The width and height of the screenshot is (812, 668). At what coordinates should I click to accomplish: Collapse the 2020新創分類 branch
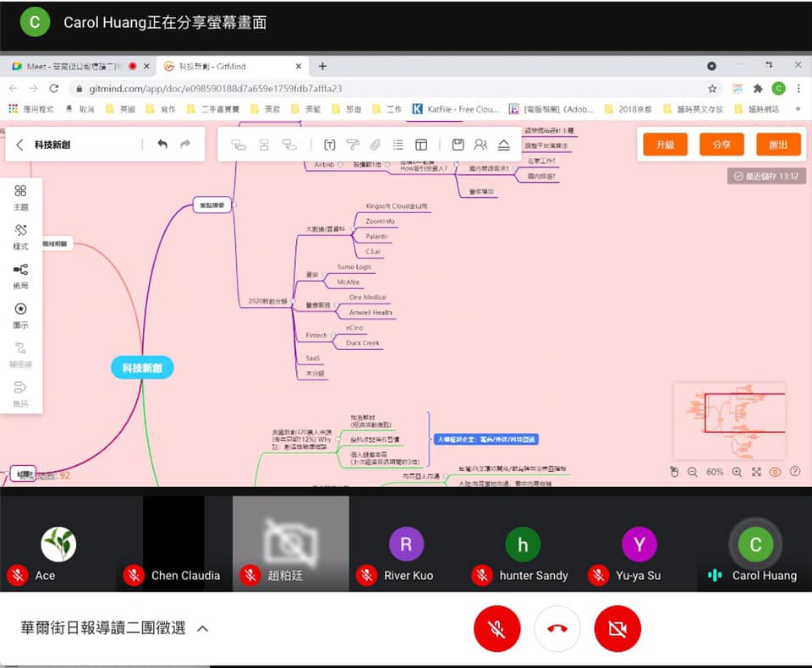[x=294, y=301]
